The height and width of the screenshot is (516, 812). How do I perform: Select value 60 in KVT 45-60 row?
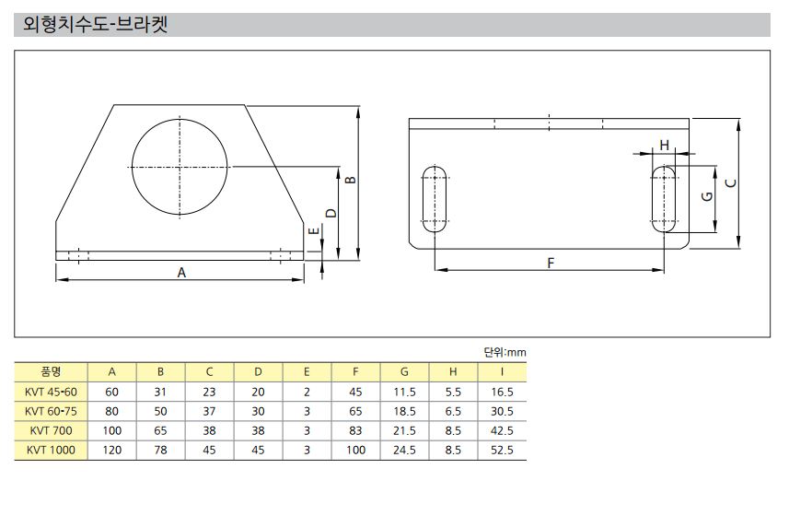click(112, 393)
